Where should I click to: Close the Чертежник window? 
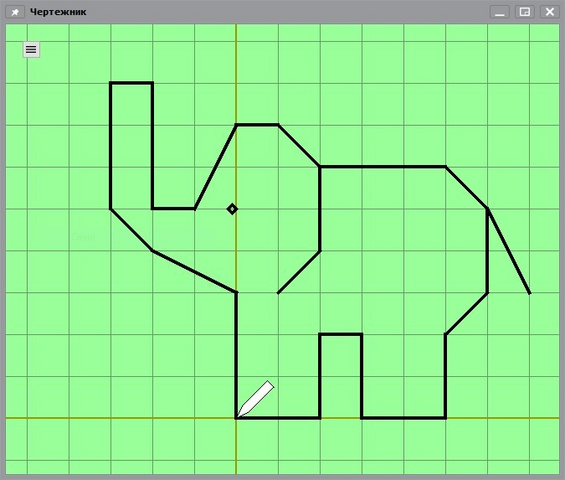550,12
